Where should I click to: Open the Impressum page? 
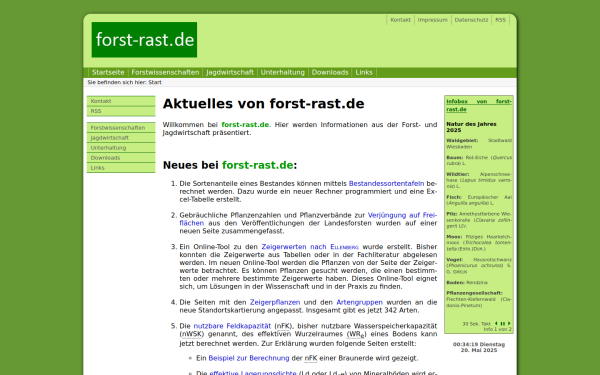(x=433, y=20)
